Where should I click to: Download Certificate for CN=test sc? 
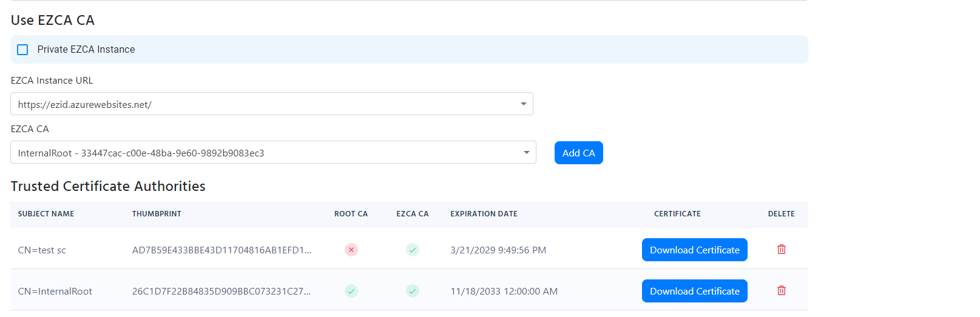[694, 250]
